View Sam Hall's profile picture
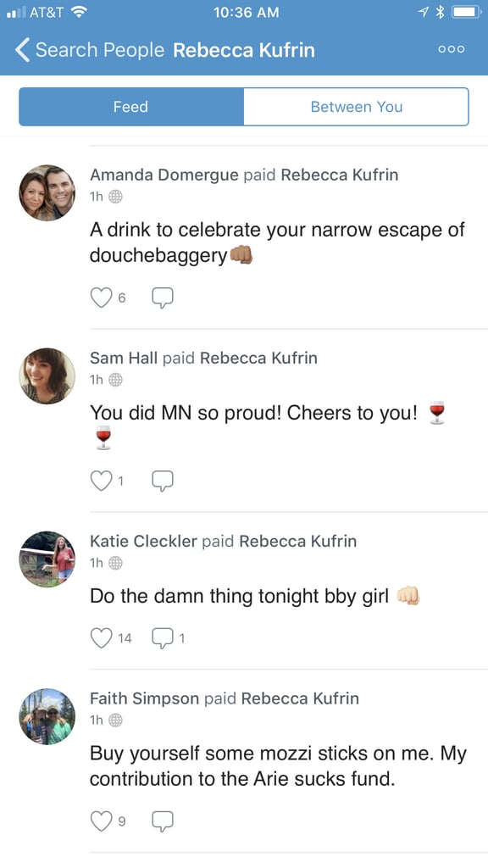The height and width of the screenshot is (868, 488). (x=47, y=376)
